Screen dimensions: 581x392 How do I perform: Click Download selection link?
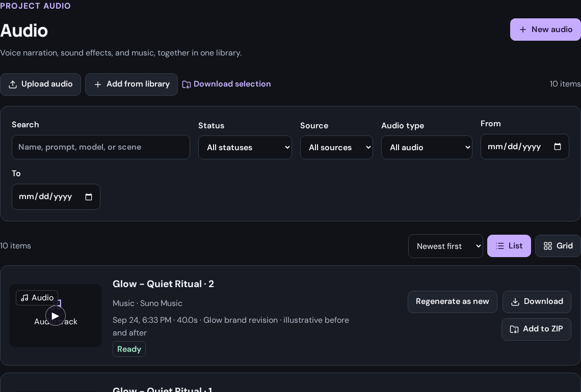[226, 84]
